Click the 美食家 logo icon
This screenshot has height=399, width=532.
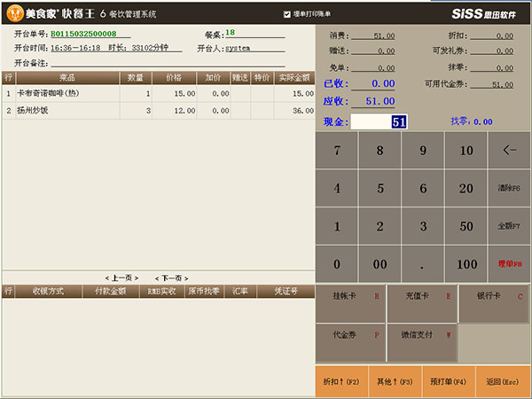pos(13,13)
